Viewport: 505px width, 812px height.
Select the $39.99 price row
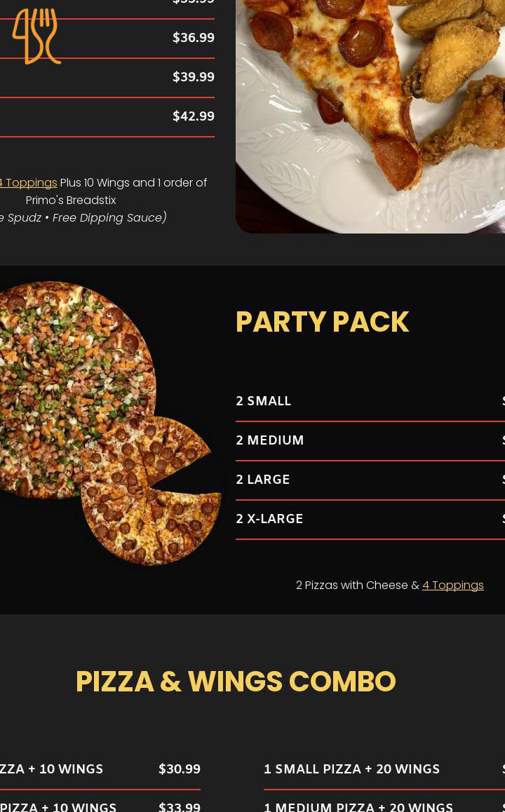(194, 77)
